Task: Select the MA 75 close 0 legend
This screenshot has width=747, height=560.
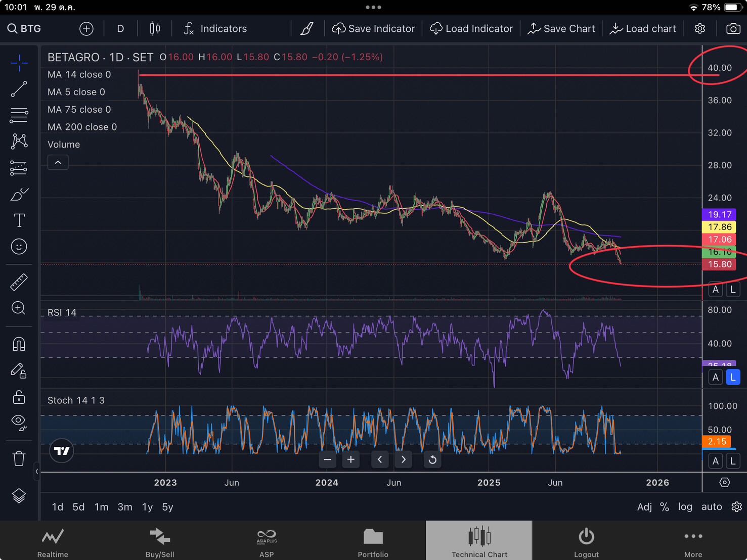Action: [x=79, y=110]
